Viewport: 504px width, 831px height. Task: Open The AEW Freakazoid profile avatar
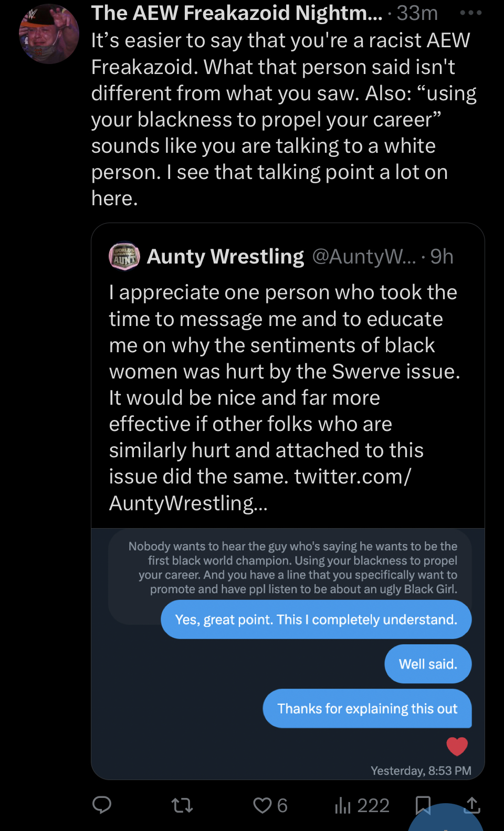tap(49, 34)
